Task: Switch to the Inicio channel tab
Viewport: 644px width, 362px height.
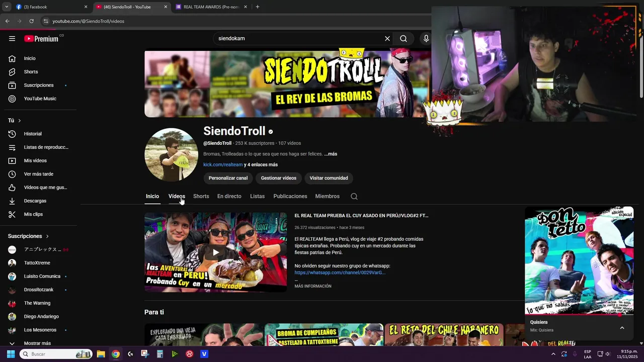Action: [x=152, y=197]
